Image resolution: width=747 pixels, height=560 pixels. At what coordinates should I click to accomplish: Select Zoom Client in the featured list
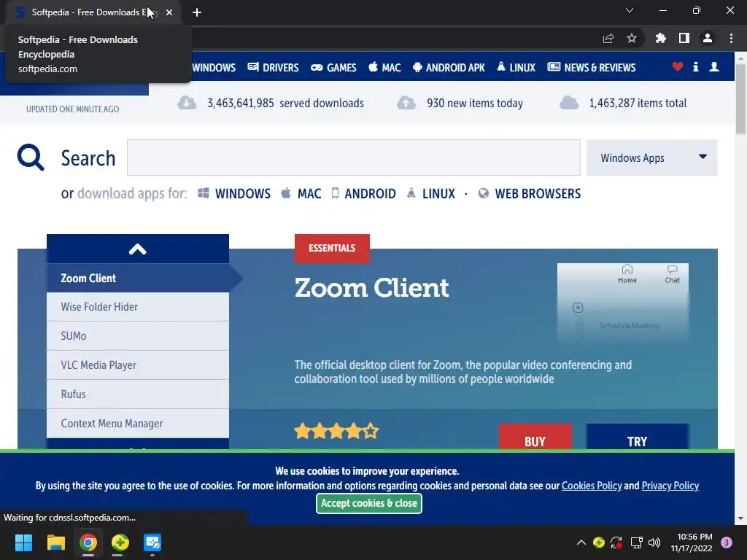(x=138, y=278)
